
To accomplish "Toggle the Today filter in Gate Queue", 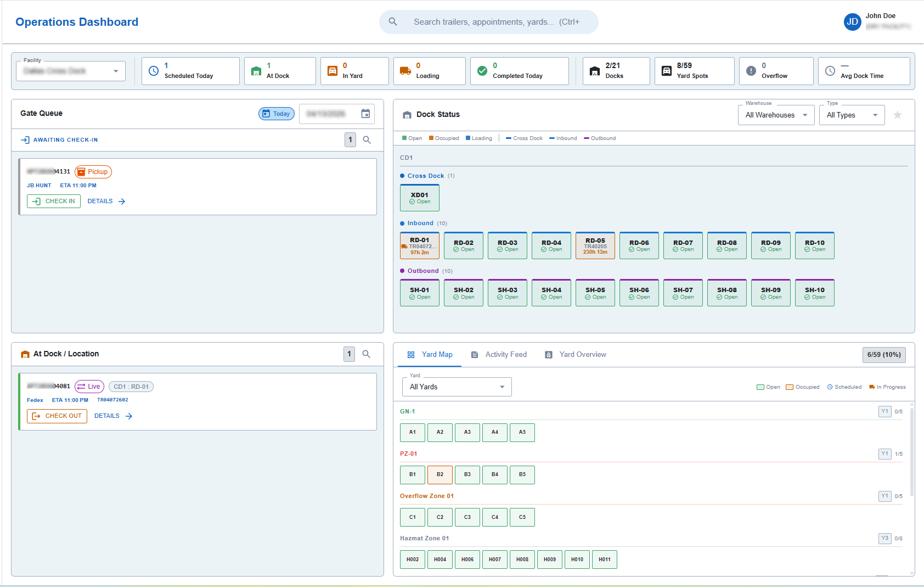I will click(276, 113).
